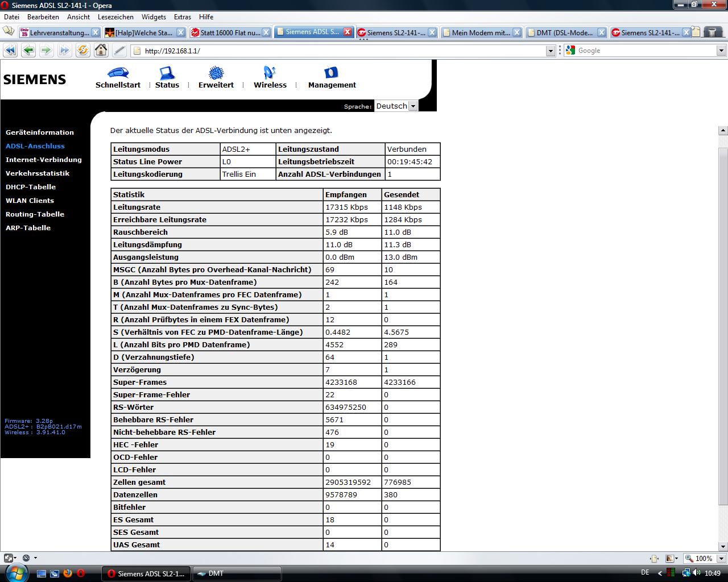Click the browser reload button
The width and height of the screenshot is (728, 582).
[83, 51]
